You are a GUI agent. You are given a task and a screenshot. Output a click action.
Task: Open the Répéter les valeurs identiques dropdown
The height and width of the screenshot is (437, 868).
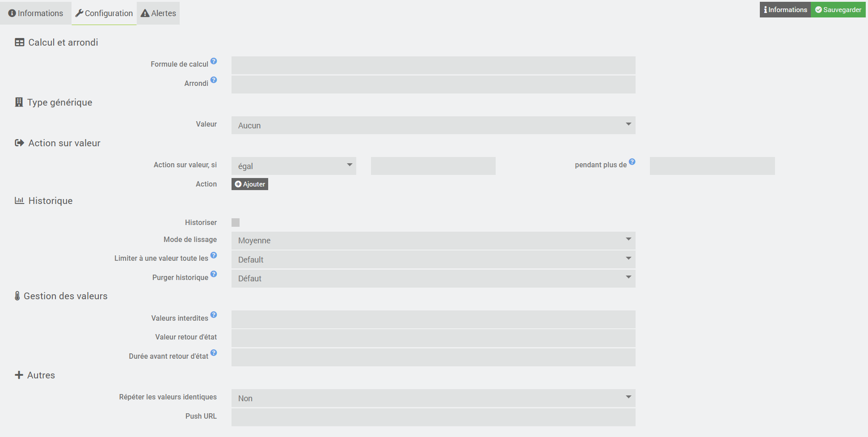[433, 398]
